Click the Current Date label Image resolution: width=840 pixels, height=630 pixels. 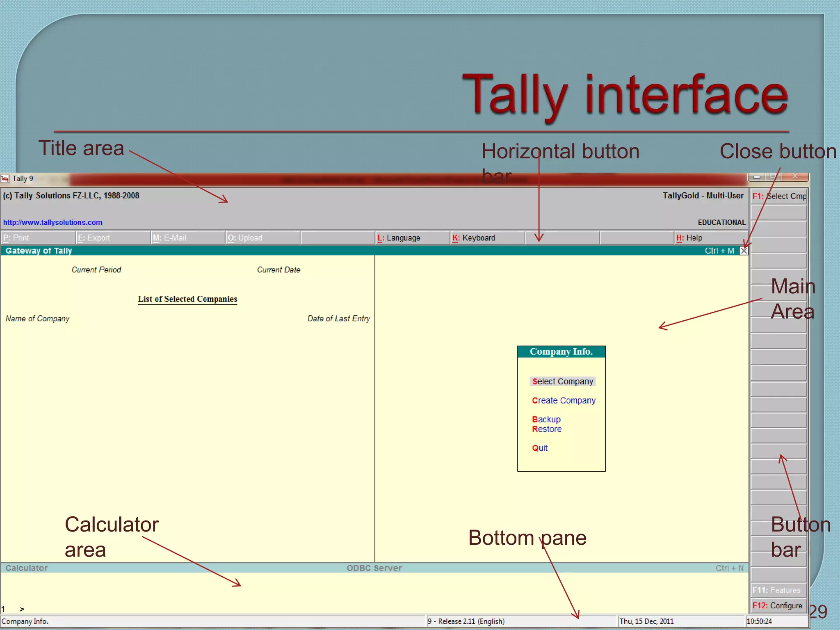pyautogui.click(x=278, y=270)
